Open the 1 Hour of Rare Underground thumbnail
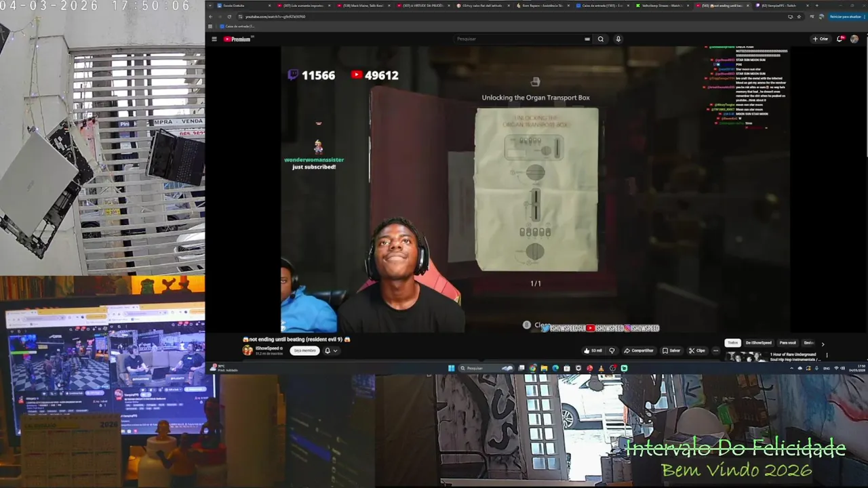 click(x=745, y=357)
